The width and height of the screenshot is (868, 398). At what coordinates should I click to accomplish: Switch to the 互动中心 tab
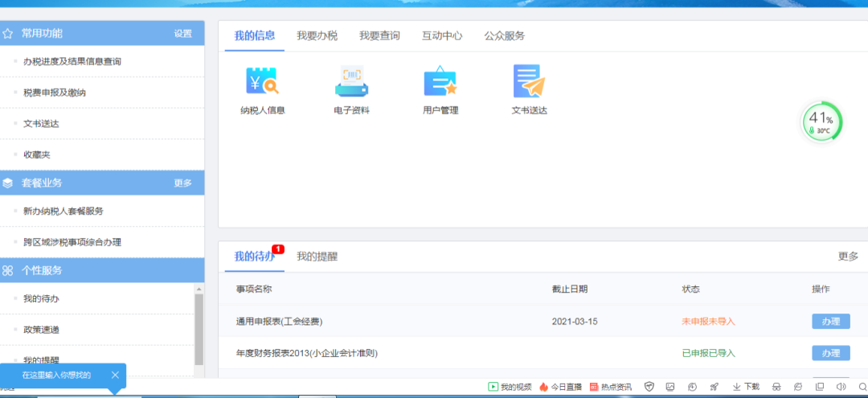(x=442, y=36)
